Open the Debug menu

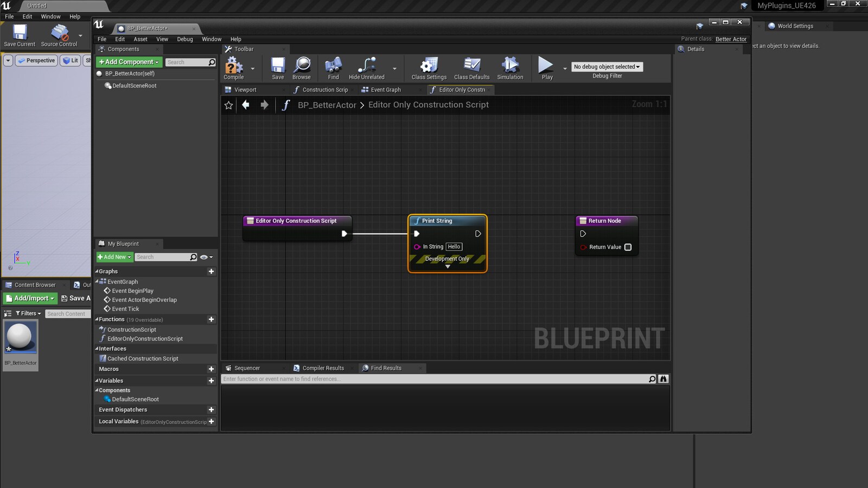184,39
